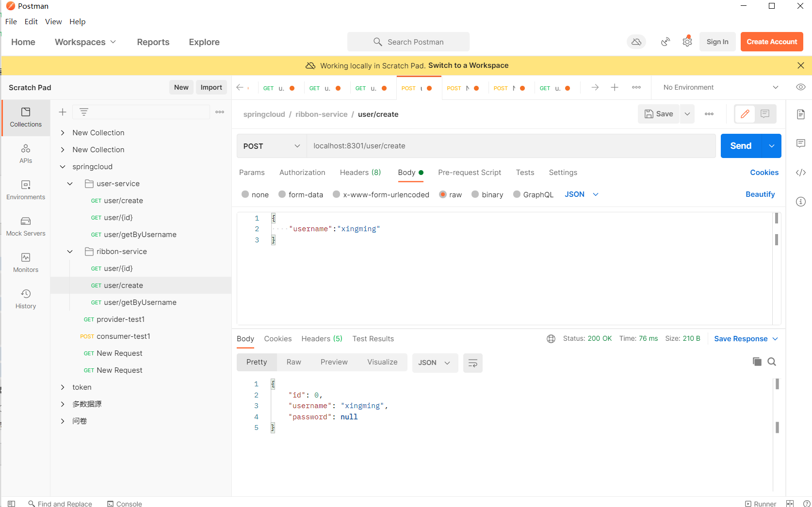Expand the token collection
Image resolution: width=812 pixels, height=507 pixels.
(x=63, y=387)
